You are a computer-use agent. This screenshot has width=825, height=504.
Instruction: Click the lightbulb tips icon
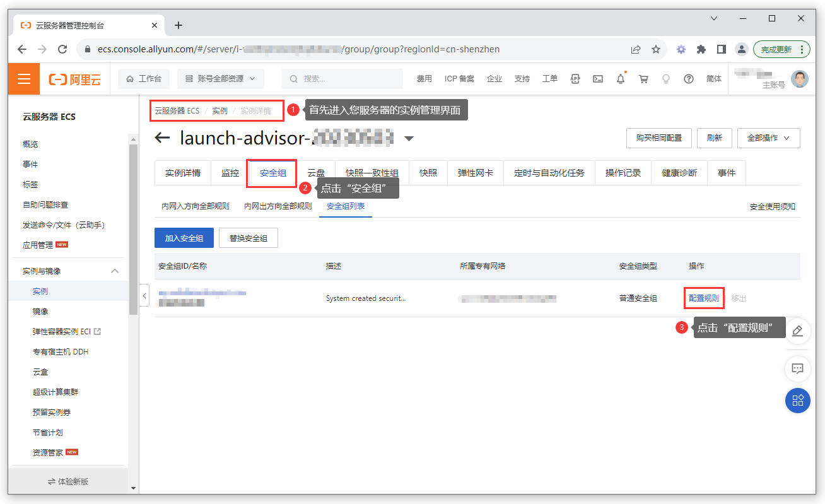pos(665,79)
